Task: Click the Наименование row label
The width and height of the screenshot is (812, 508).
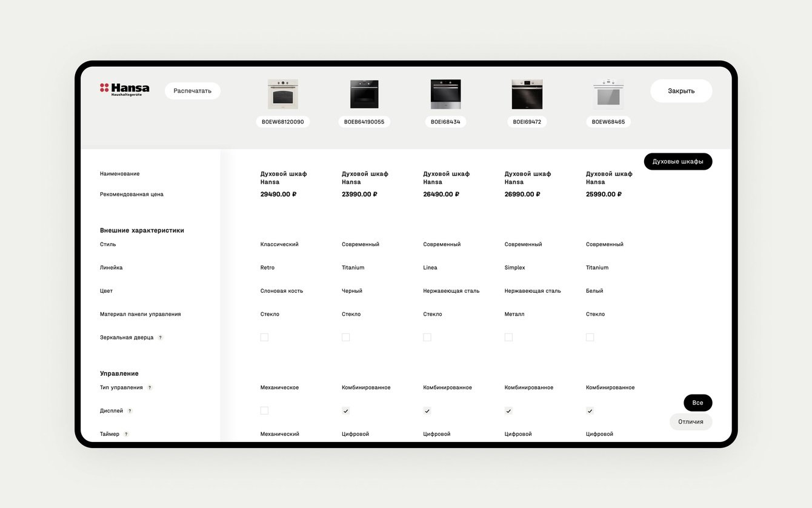Action: [x=120, y=174]
